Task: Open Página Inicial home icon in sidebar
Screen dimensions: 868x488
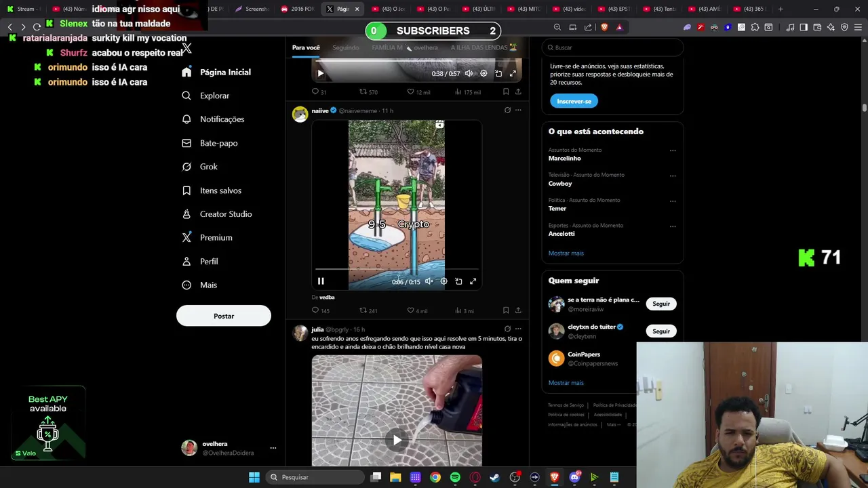Action: point(186,72)
